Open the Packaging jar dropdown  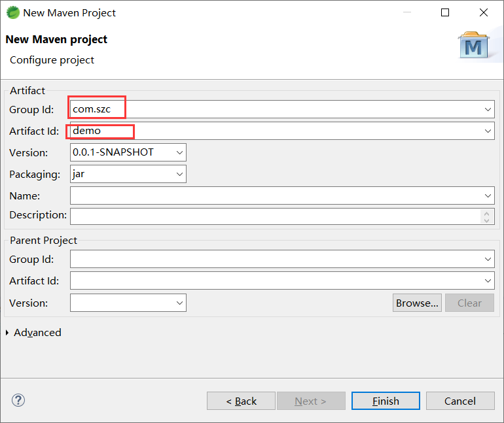pyautogui.click(x=179, y=175)
